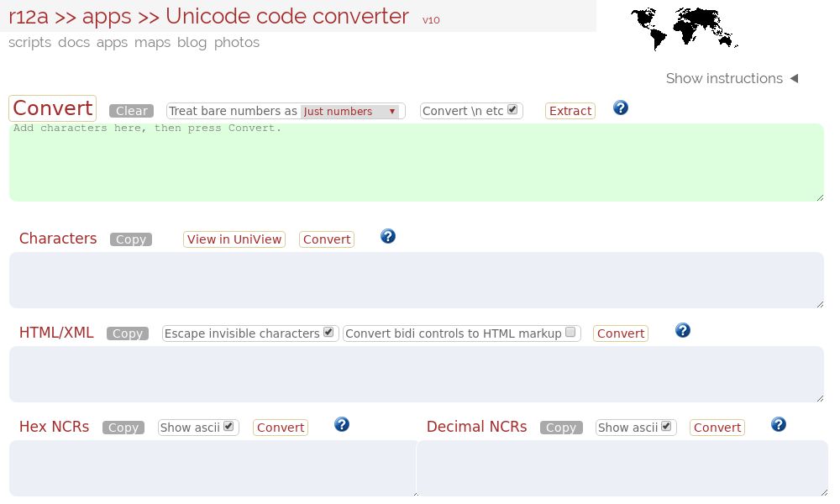
Task: Toggle Show ascii for Hex NCRs
Action: tap(228, 426)
